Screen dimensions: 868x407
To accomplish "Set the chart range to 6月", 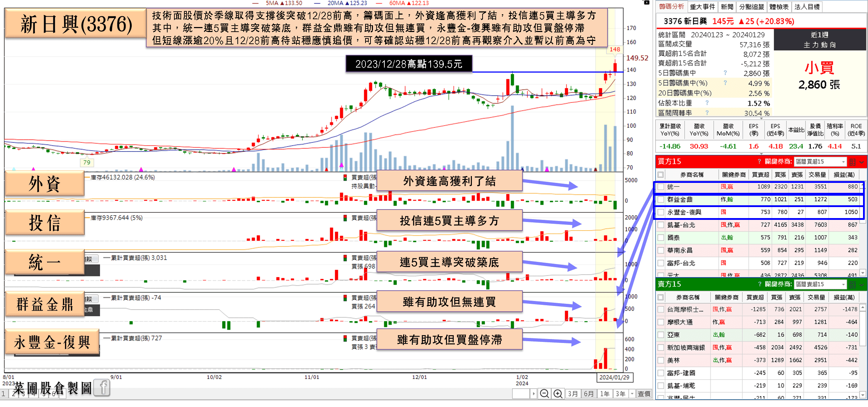I will (x=589, y=394).
